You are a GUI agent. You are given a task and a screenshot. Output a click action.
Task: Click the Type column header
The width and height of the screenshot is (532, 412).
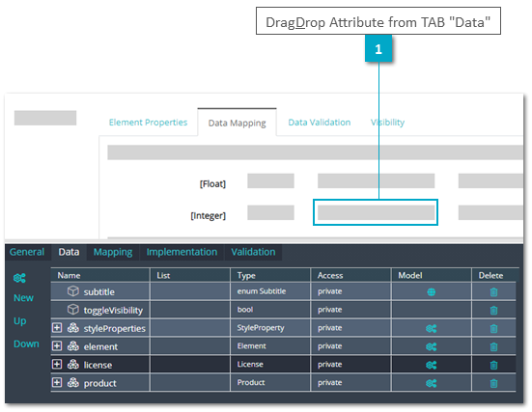point(270,275)
